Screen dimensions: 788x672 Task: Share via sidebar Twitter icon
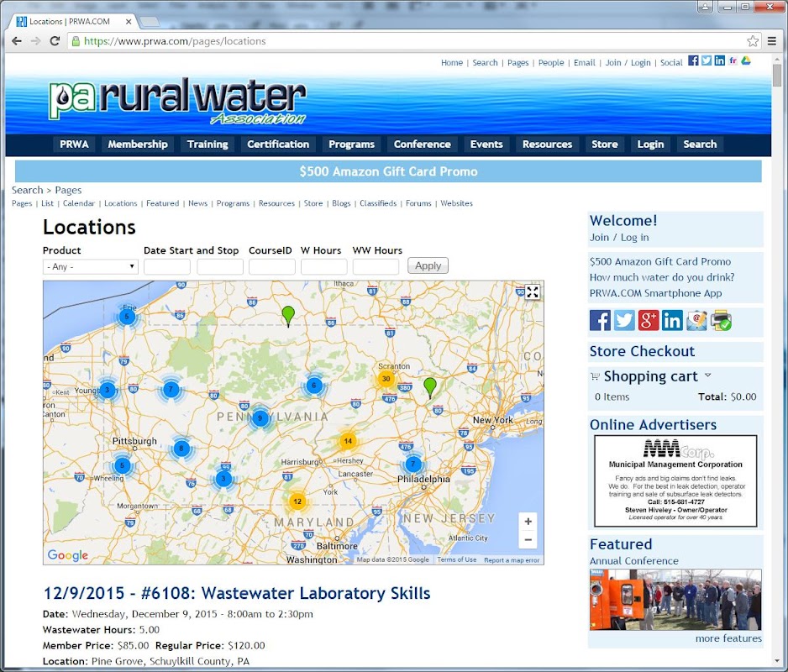tap(624, 320)
